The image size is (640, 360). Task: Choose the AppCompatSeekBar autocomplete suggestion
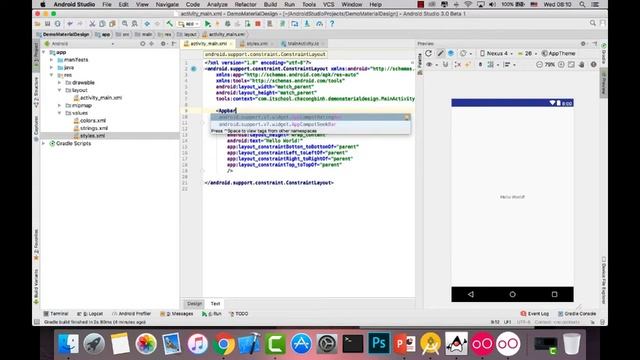click(311, 124)
